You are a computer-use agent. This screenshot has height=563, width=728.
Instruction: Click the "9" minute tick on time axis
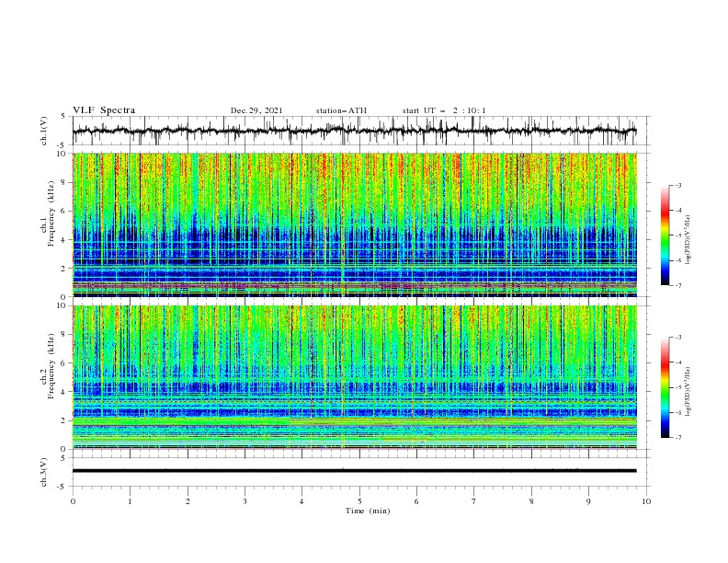[x=588, y=501]
